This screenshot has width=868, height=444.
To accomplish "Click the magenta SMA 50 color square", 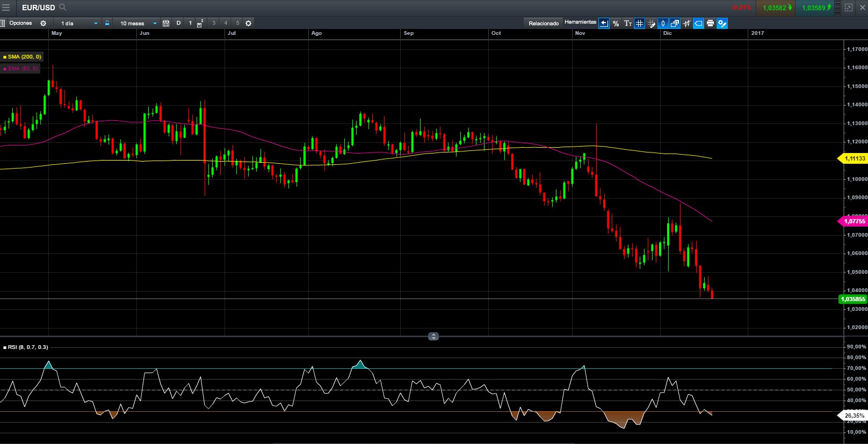I will pos(4,69).
